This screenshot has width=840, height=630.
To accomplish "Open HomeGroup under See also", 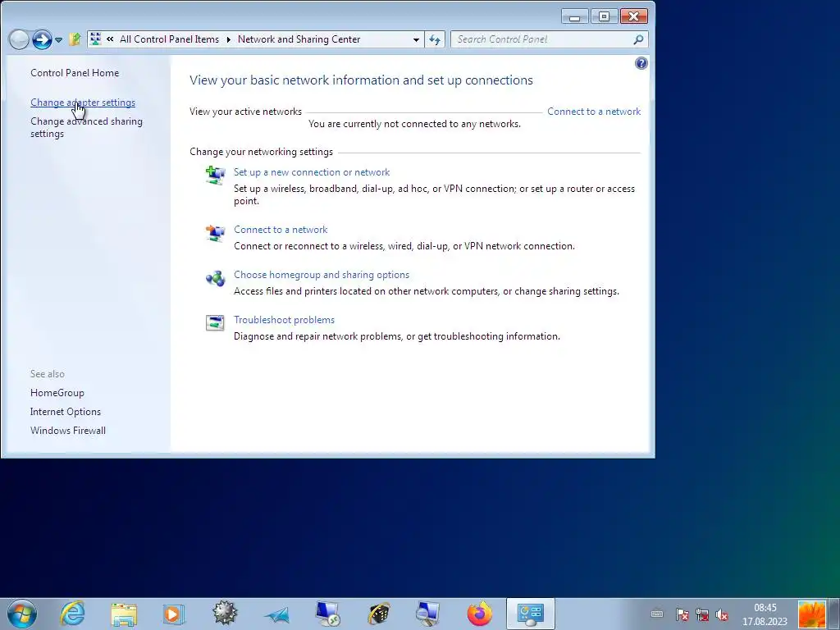I will [57, 393].
